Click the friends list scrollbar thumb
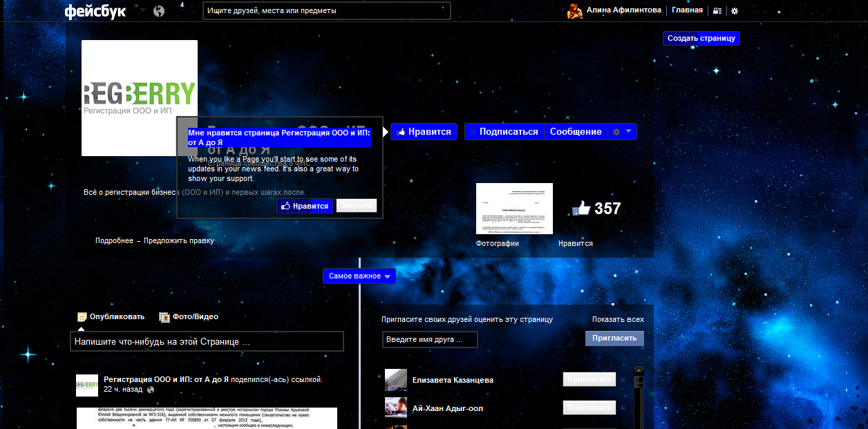Screen dimensions: 868x429 (639, 382)
